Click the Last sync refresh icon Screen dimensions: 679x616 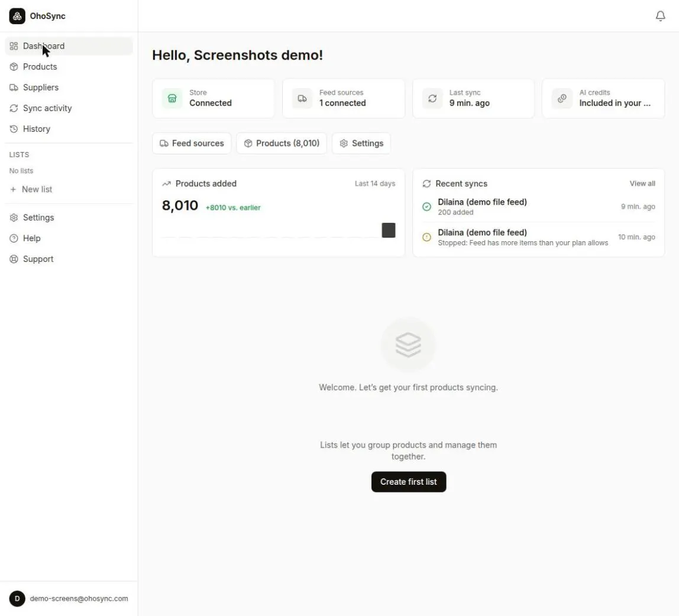pos(432,98)
